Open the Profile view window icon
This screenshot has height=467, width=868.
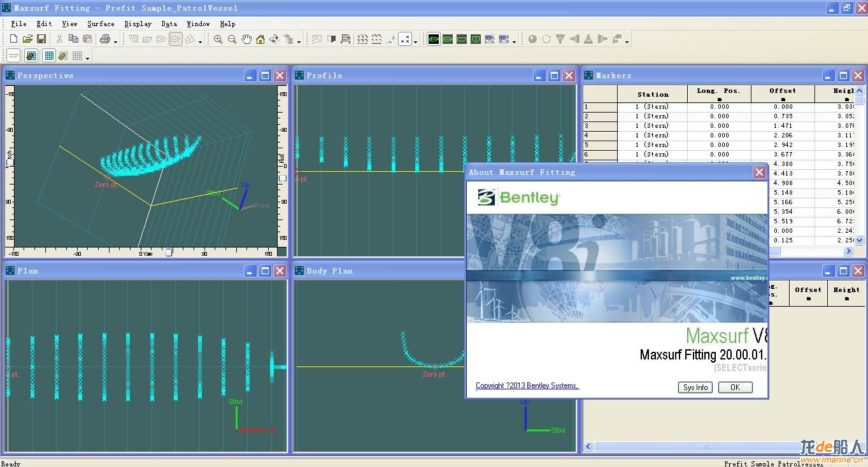pos(462,39)
